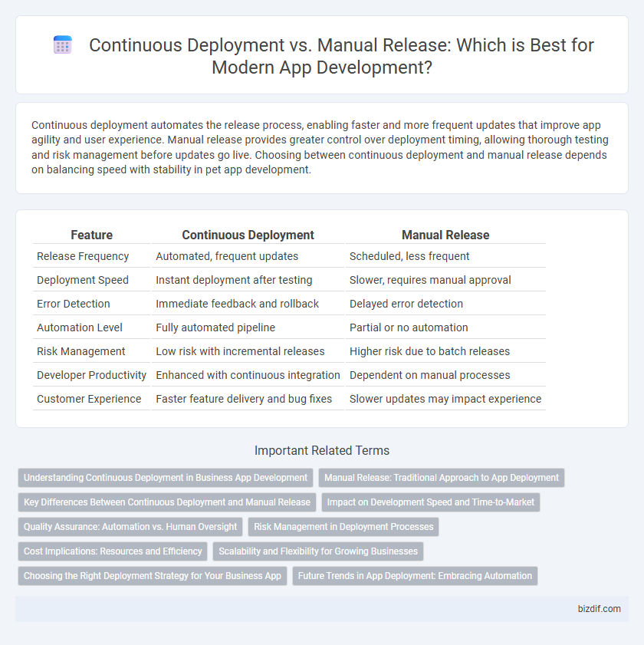Screen dimensions: 644x645
Task: Click the article title heading
Action: tap(341, 56)
